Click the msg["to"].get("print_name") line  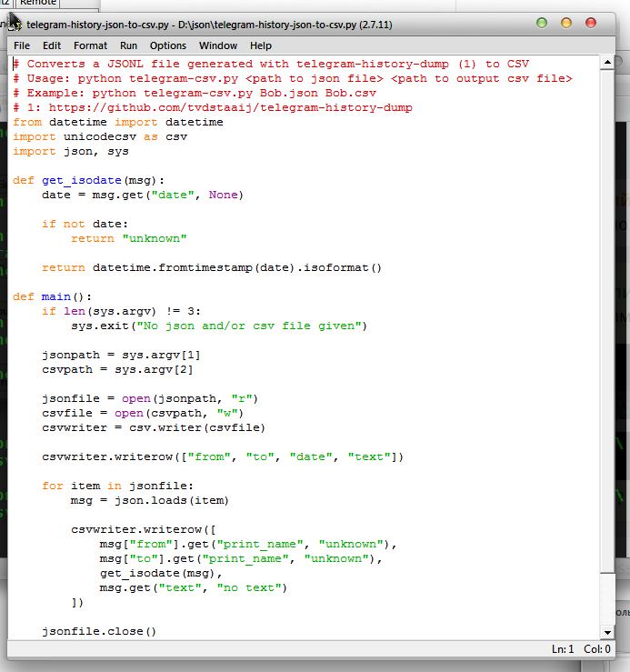pyautogui.click(x=241, y=558)
